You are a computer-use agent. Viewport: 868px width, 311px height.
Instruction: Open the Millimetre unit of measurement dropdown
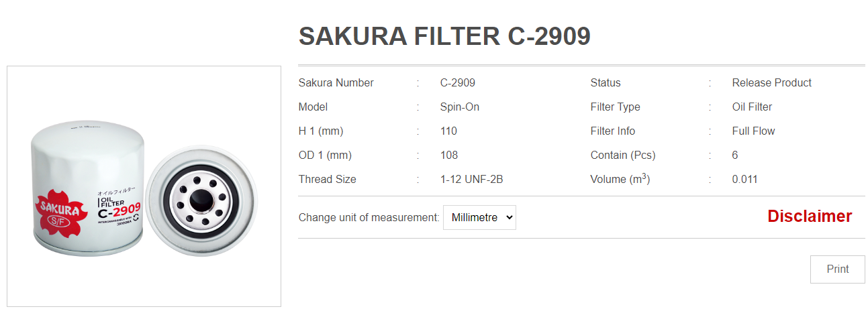[479, 217]
